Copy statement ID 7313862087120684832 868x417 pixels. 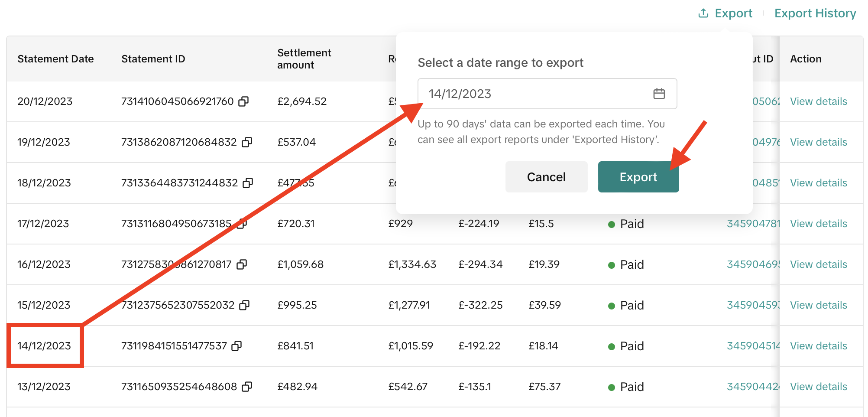coord(246,142)
